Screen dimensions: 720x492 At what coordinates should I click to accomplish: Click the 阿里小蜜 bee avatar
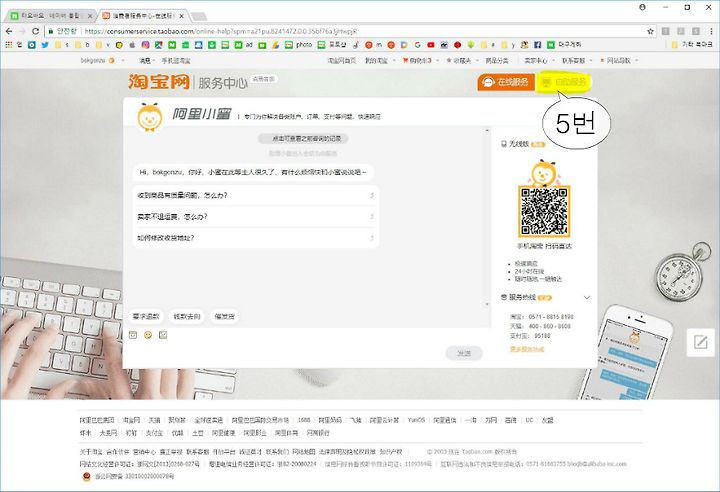click(x=150, y=117)
